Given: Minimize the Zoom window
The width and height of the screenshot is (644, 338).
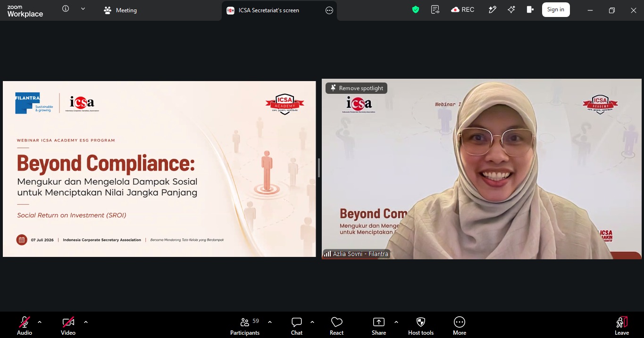Looking at the screenshot, I should 590,10.
